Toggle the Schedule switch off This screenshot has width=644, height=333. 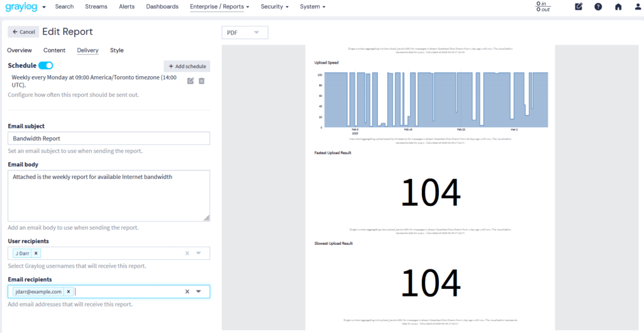click(x=45, y=65)
